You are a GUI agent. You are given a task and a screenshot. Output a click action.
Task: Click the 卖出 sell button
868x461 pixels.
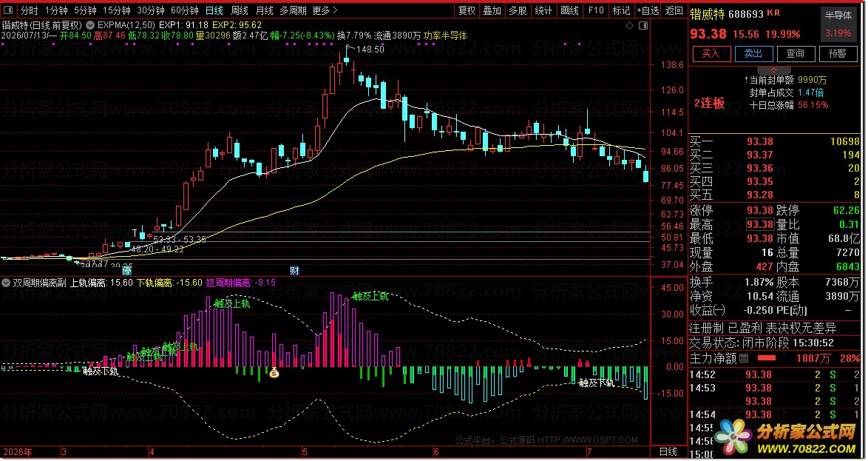click(x=753, y=54)
